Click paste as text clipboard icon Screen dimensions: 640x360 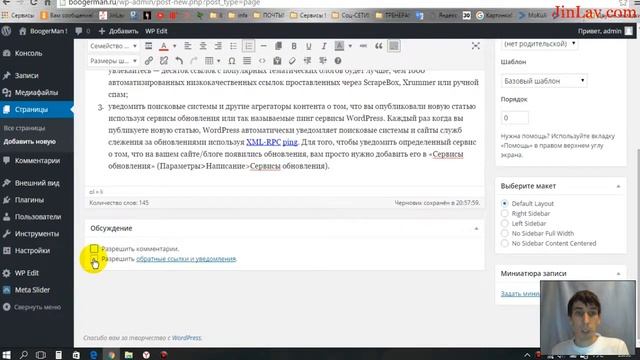point(277,61)
